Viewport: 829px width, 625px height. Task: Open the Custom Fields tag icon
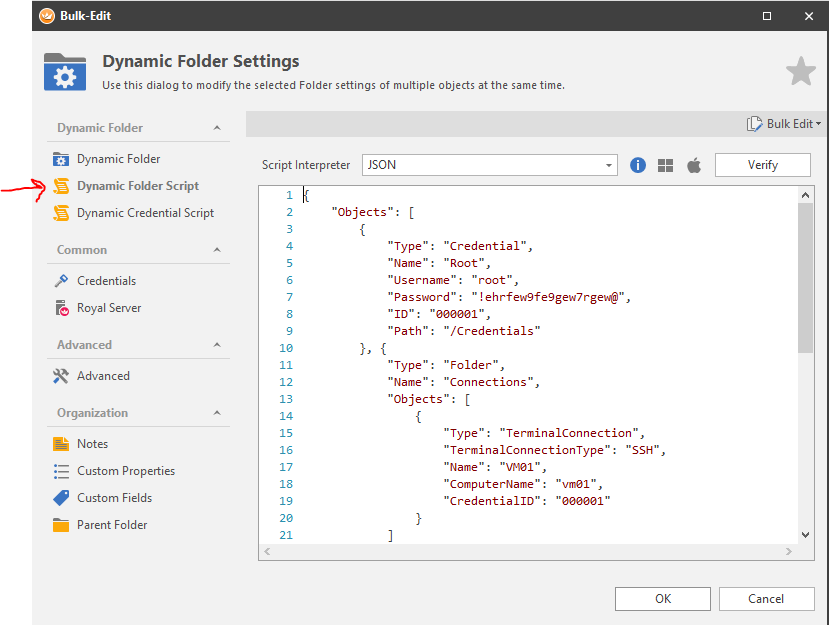tap(61, 498)
